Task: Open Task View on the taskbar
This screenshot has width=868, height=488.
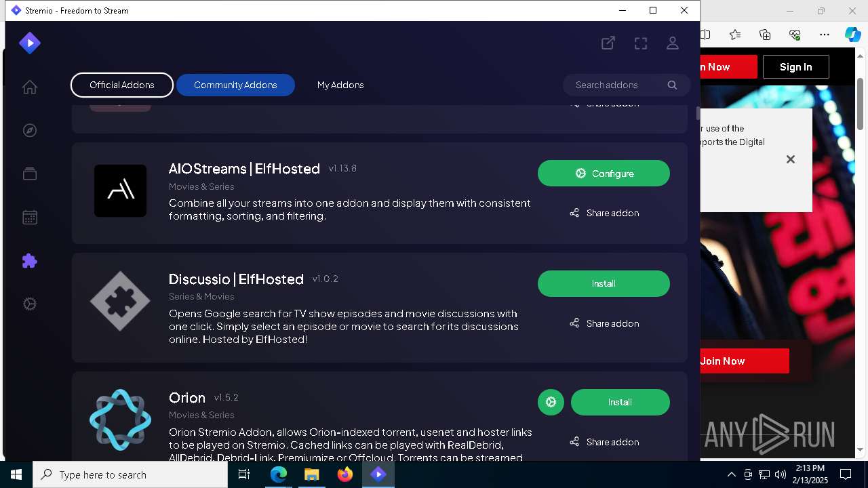Action: [x=244, y=474]
